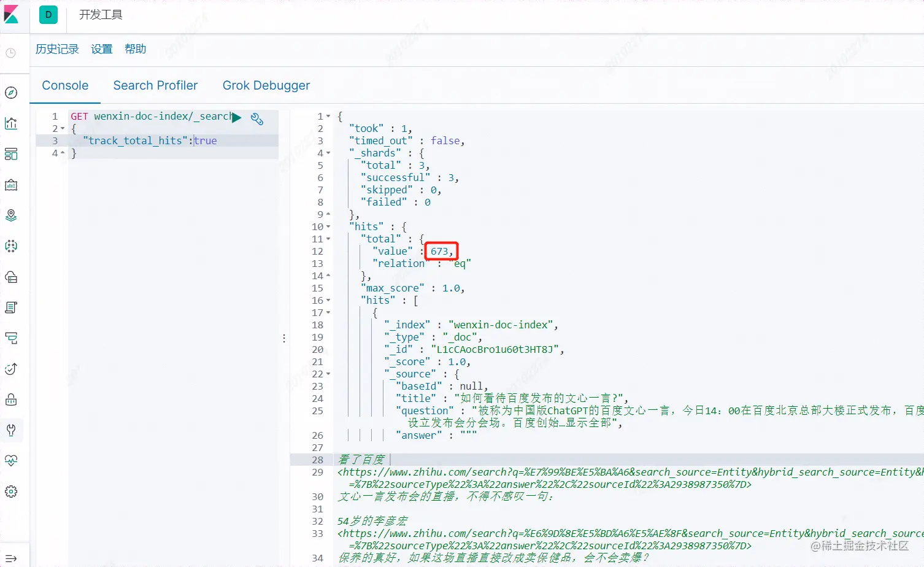Switch to the Grok Debugger tab
Image resolution: width=924 pixels, height=567 pixels.
[266, 85]
